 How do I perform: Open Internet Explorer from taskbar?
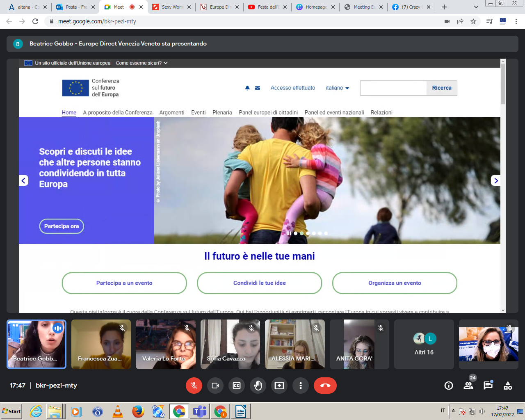(36, 411)
